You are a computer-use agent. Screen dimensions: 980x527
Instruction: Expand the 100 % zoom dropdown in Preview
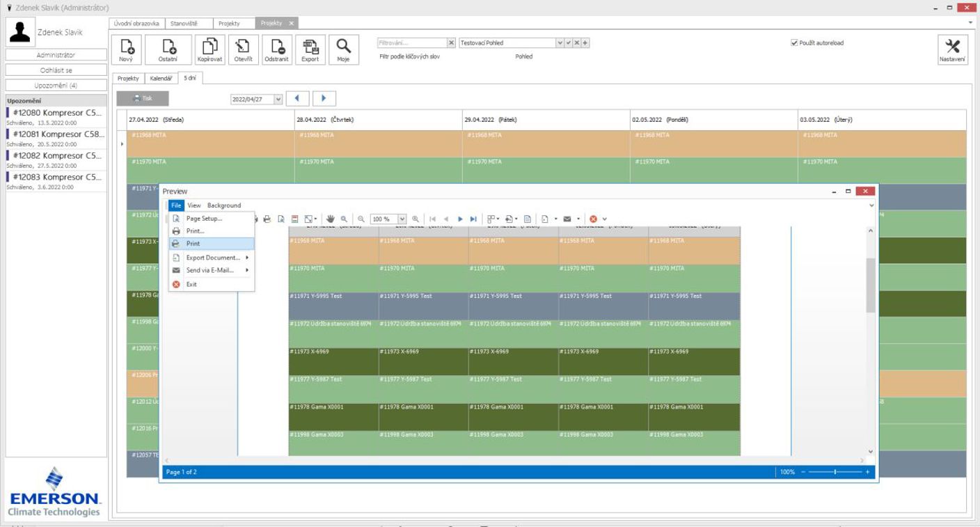tap(402, 219)
